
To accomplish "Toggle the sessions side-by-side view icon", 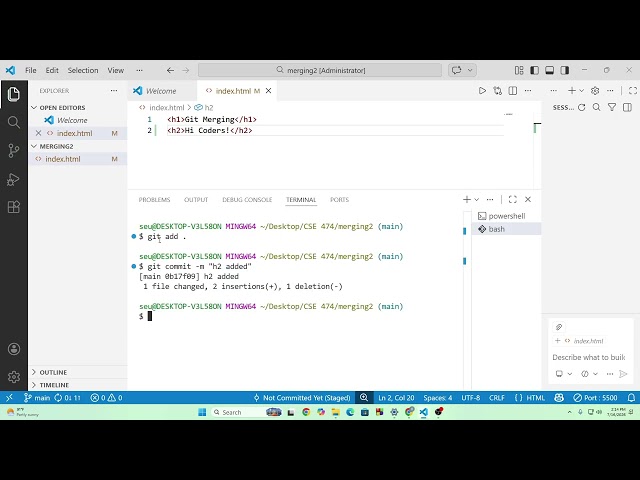I will tap(627, 107).
